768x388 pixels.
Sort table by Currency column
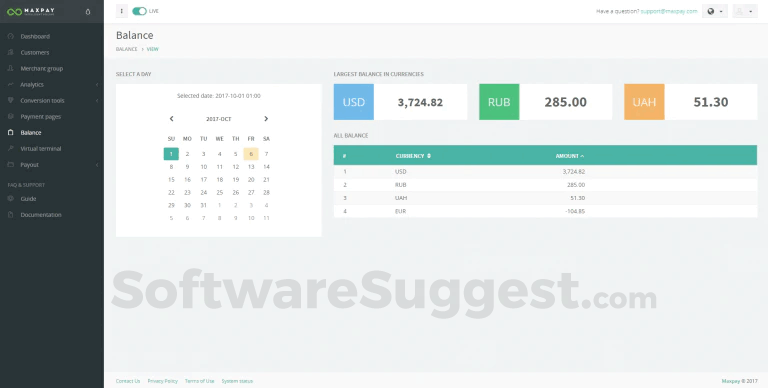point(413,156)
